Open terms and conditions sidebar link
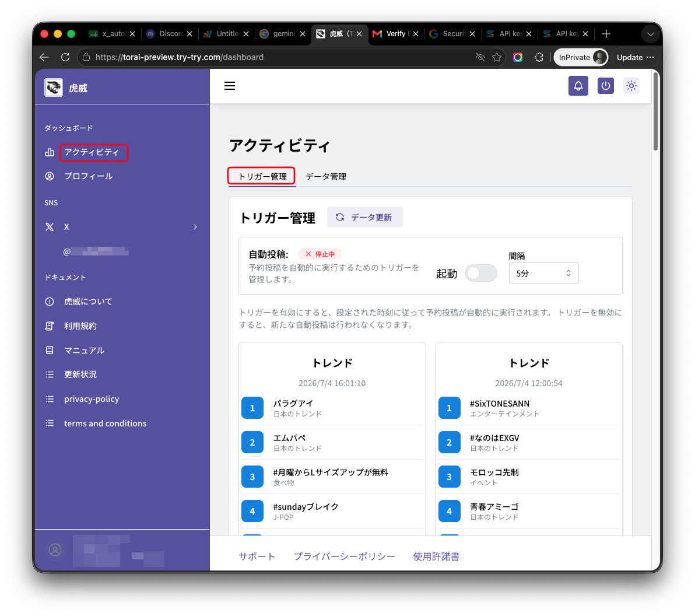 click(105, 423)
